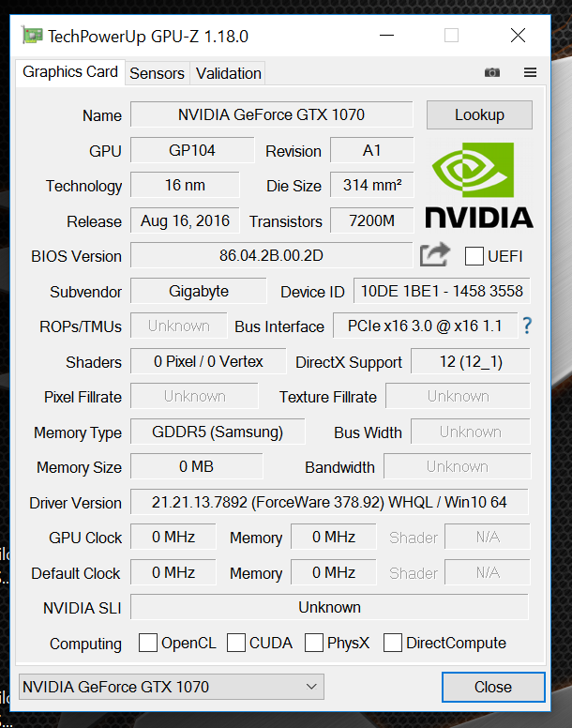Click the DirectX Support field 12 (12_1)

pyautogui.click(x=471, y=361)
